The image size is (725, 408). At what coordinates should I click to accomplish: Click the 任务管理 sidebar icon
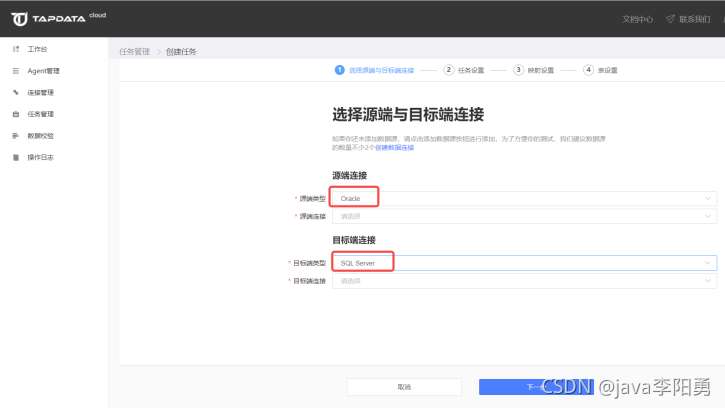coord(16,114)
